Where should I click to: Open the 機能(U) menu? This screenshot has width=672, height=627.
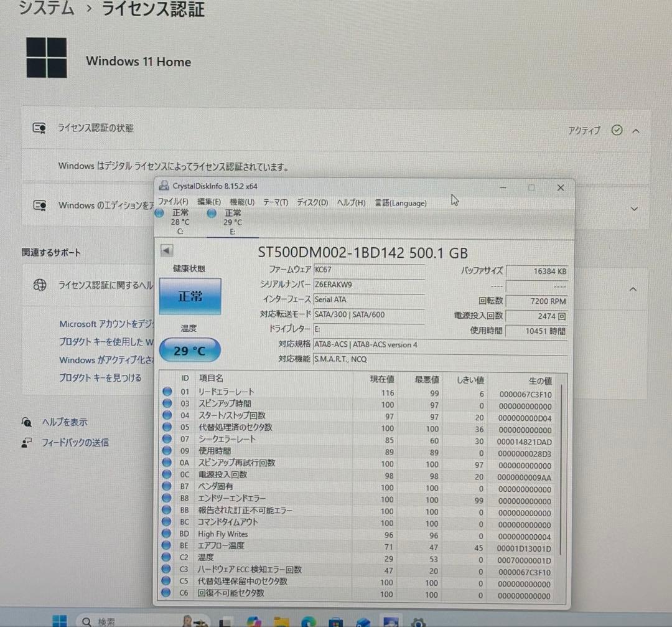point(242,202)
